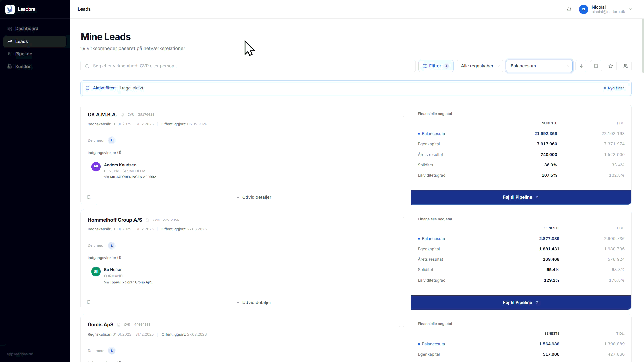Click the shared-with L badge on Hommelhoff Group

(x=112, y=246)
